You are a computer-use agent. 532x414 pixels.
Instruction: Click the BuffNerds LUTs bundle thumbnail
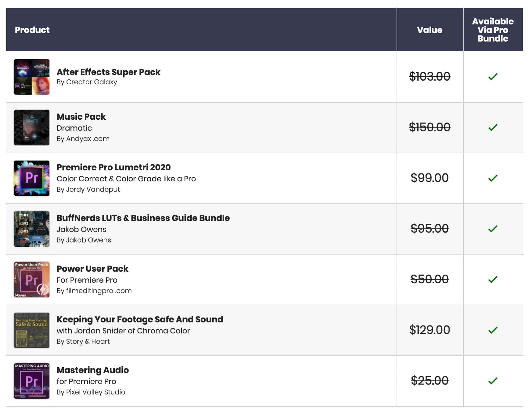[x=32, y=229]
